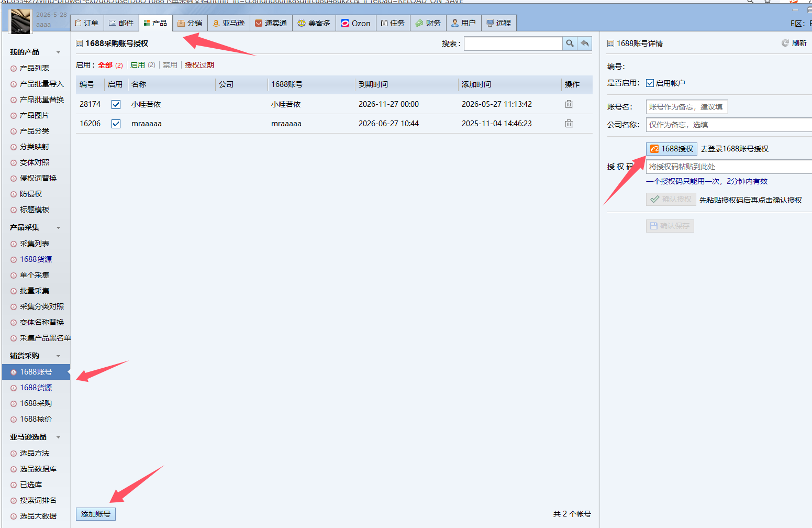Filter accounts by 启用 status
This screenshot has width=812, height=528.
(x=138, y=65)
